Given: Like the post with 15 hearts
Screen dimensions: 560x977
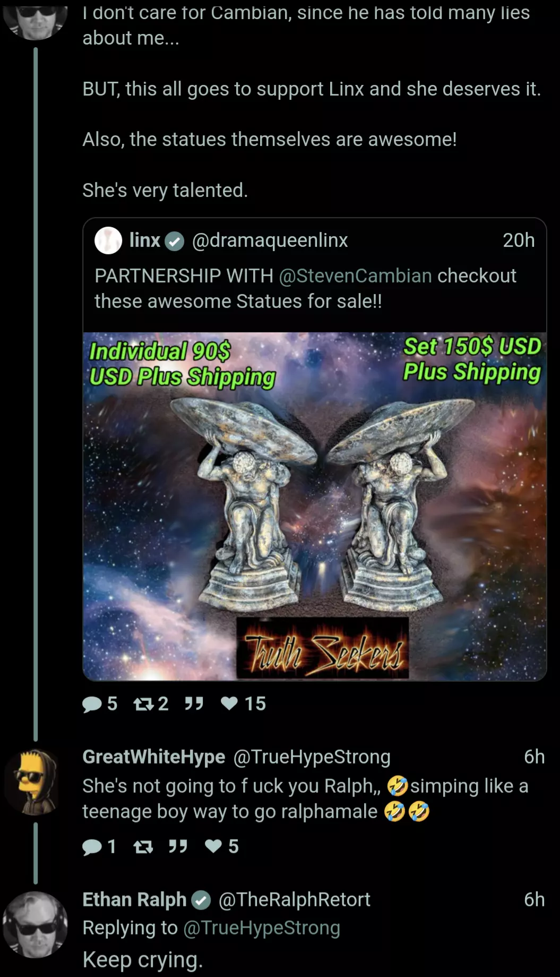Looking at the screenshot, I should click(229, 704).
